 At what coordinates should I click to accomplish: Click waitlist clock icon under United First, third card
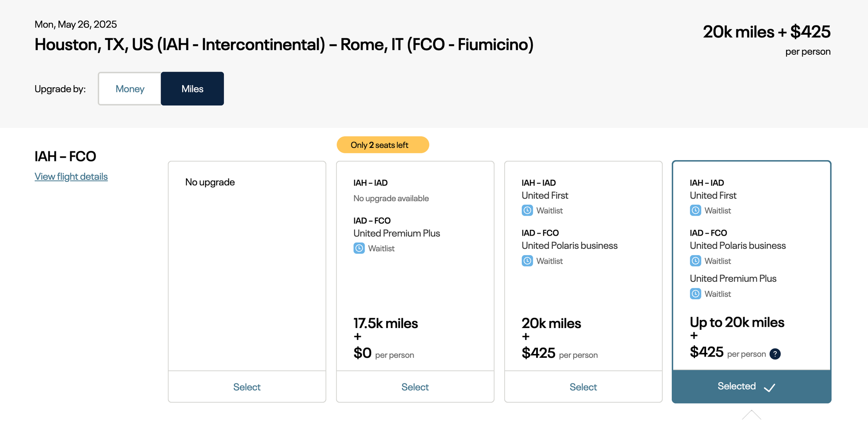[x=527, y=210]
